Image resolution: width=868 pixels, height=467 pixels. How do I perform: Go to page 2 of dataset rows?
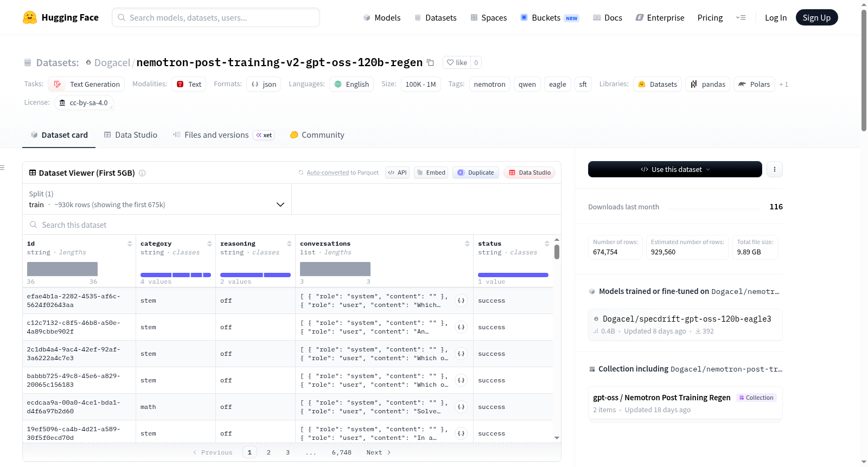point(269,452)
